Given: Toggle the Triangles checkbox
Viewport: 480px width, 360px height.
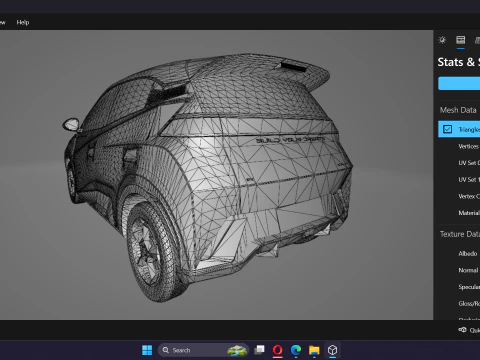Looking at the screenshot, I should tap(447, 129).
